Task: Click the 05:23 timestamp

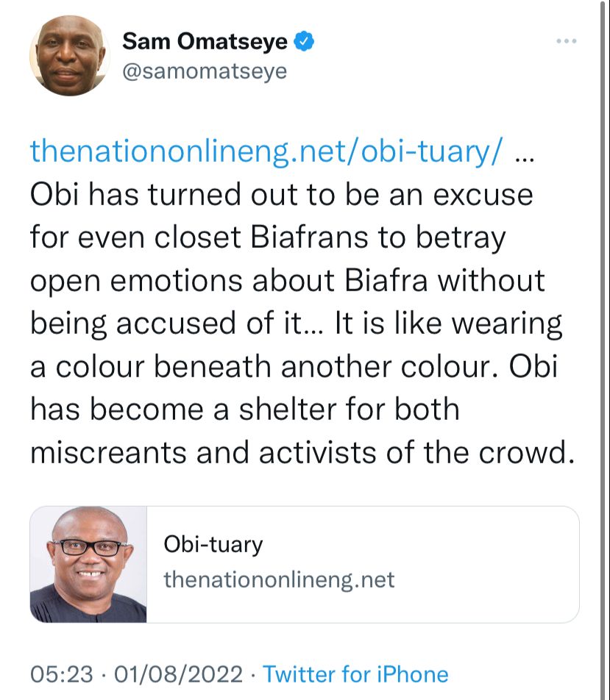Action: 62,674
